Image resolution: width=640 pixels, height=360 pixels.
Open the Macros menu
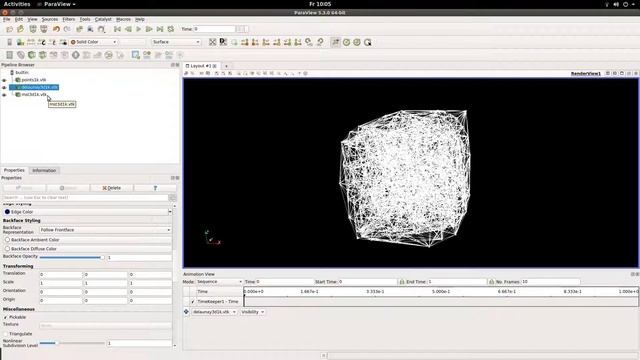[123, 19]
